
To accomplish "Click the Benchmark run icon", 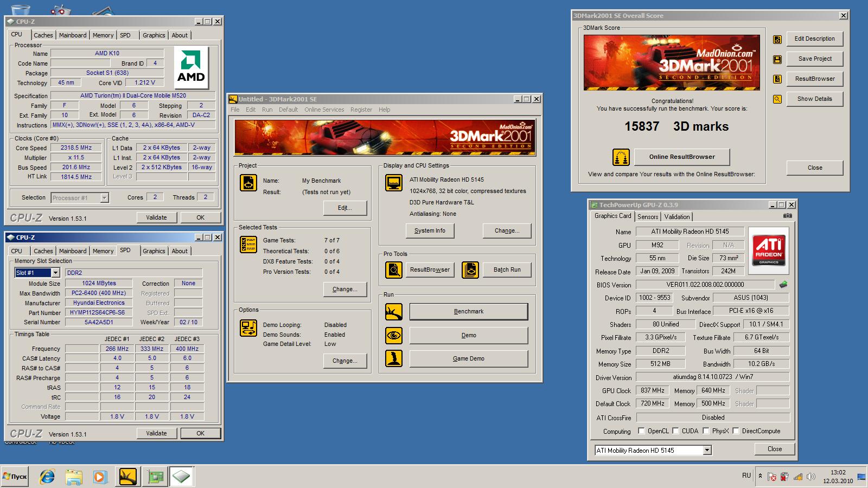I will pos(394,312).
